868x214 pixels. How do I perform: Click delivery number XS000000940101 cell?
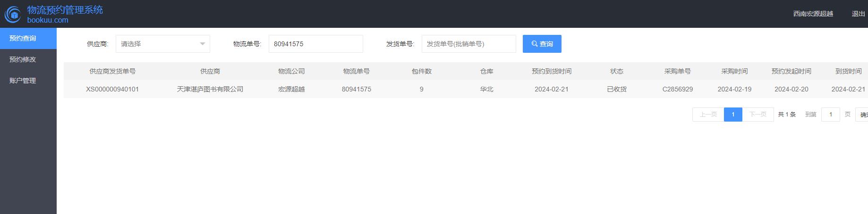(x=112, y=89)
